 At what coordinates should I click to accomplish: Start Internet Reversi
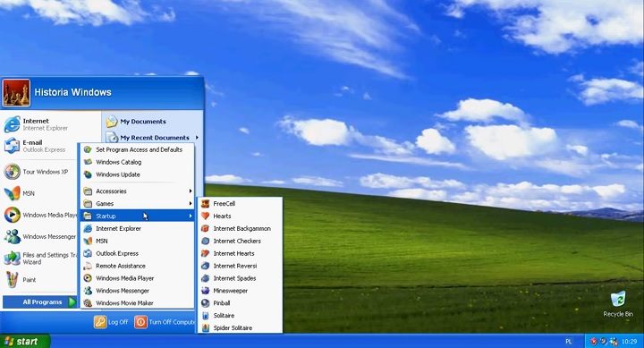pyautogui.click(x=240, y=266)
